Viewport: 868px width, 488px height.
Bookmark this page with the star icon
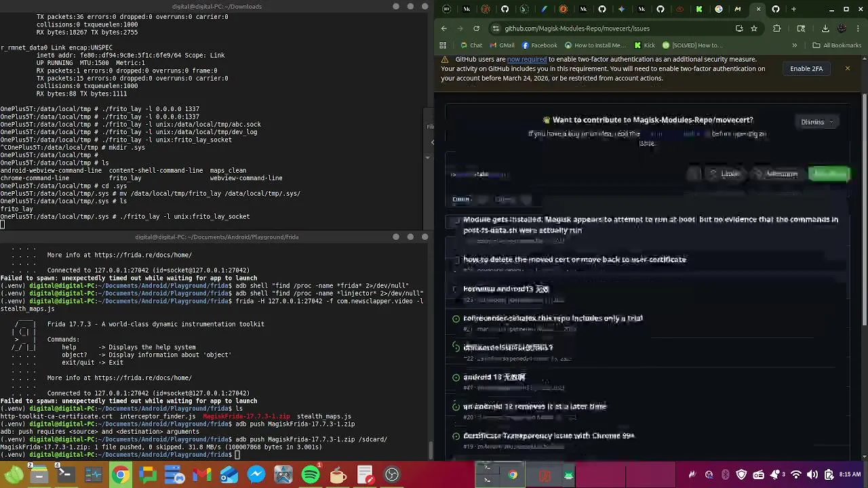click(x=754, y=28)
